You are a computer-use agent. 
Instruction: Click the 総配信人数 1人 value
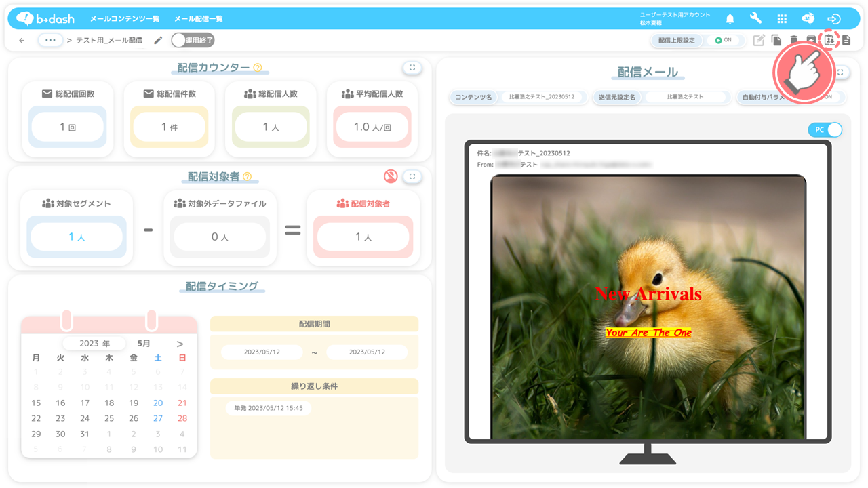tap(271, 127)
